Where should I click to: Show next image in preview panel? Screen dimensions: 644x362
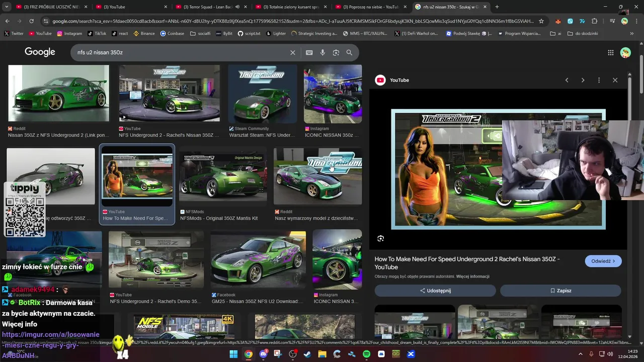point(583,80)
